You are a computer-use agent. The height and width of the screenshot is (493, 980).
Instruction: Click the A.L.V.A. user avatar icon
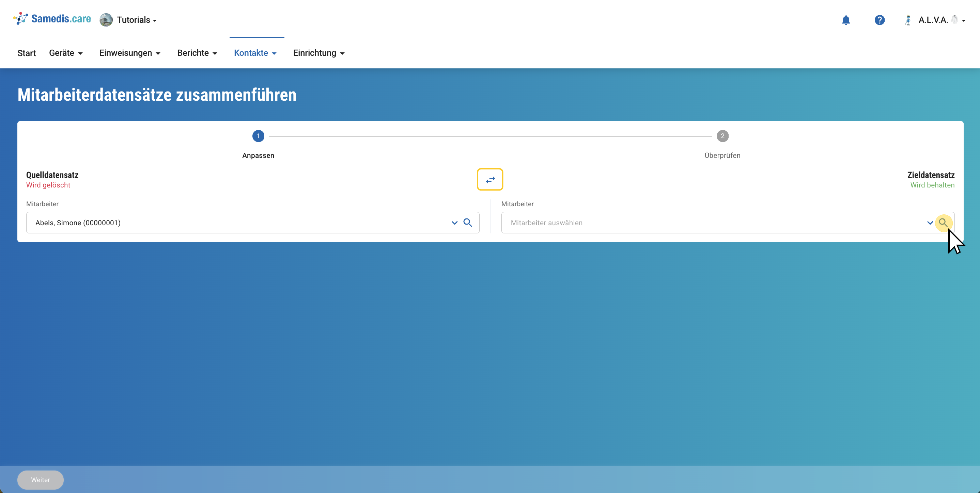pos(908,20)
